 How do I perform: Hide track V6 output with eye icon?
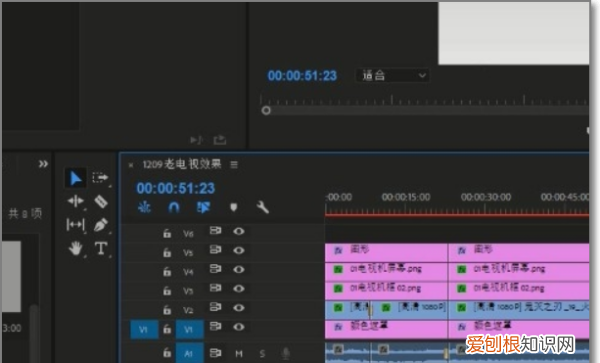pos(239,231)
